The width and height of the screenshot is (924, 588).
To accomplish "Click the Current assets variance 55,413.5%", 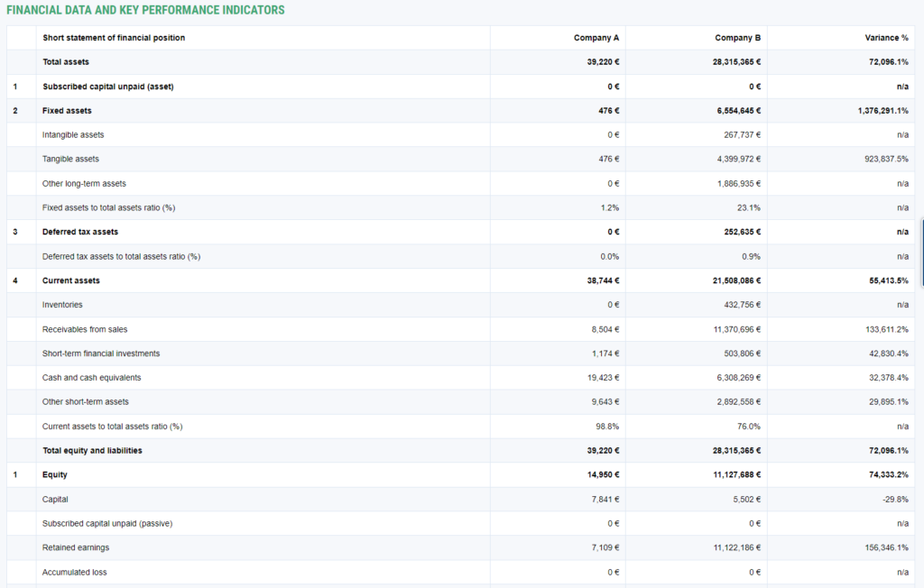I will click(889, 281).
